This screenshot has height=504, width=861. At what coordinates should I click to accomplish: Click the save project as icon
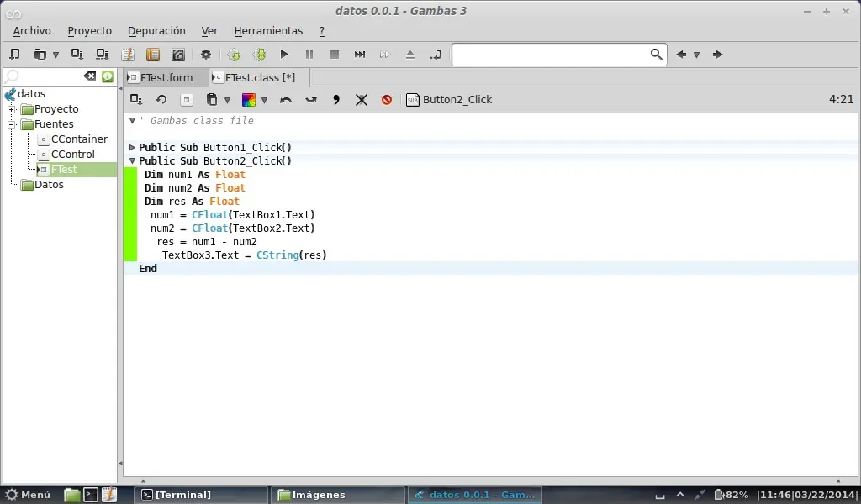102,55
